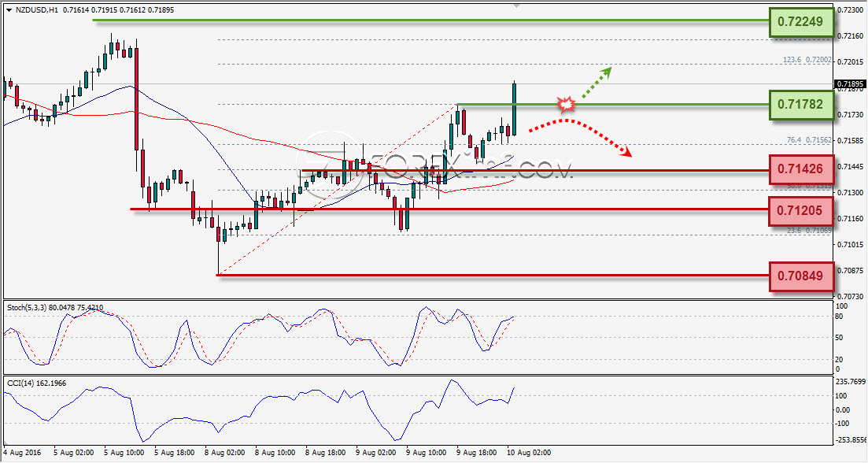This screenshot has width=868, height=463.
Task: Click the 5 Aug 02:00 time label
Action: click(x=74, y=453)
